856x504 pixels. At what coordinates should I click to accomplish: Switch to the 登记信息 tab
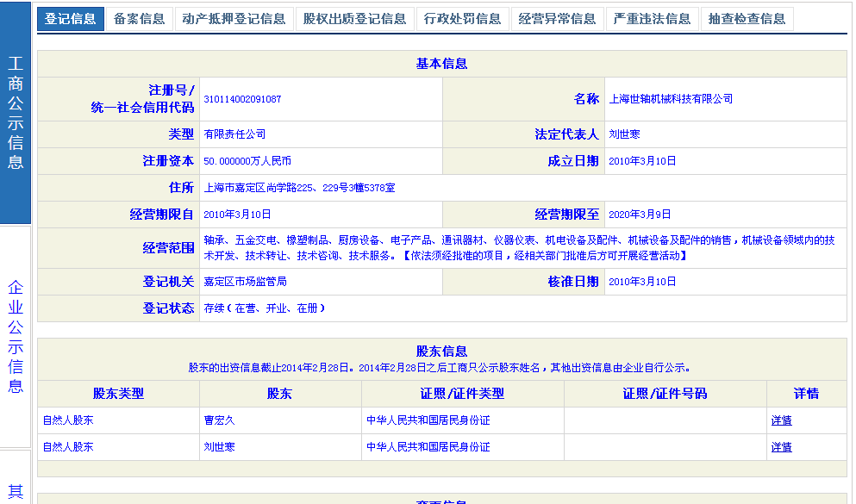[x=71, y=19]
